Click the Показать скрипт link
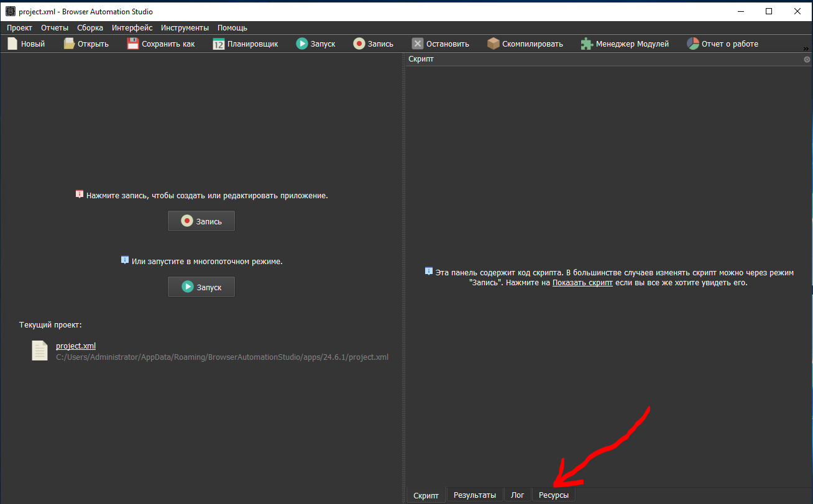 pyautogui.click(x=582, y=282)
